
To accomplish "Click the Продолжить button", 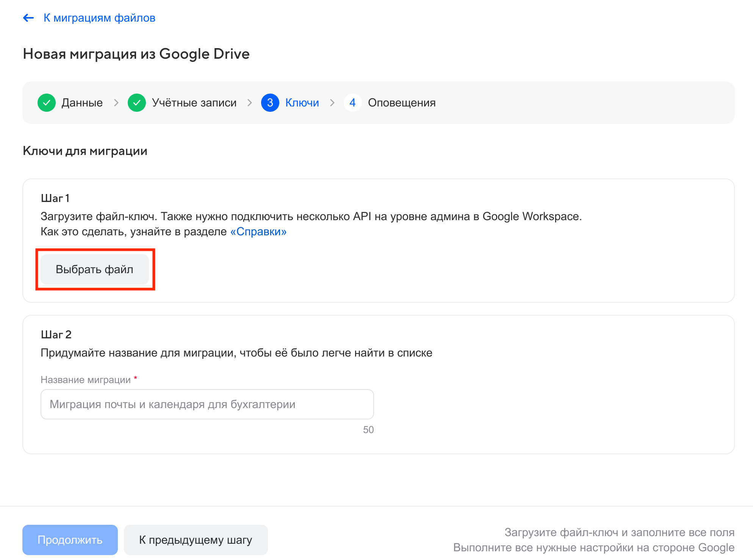I will [x=70, y=540].
